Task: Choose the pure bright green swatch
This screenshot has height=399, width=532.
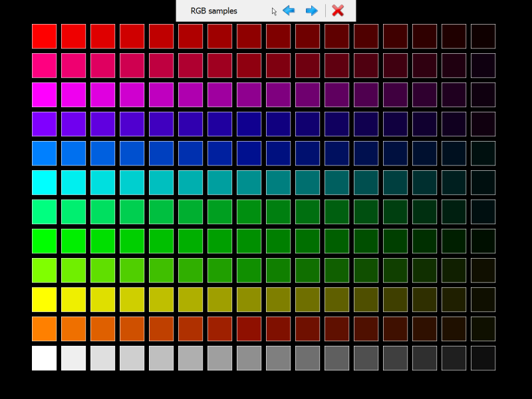Action: click(x=44, y=241)
